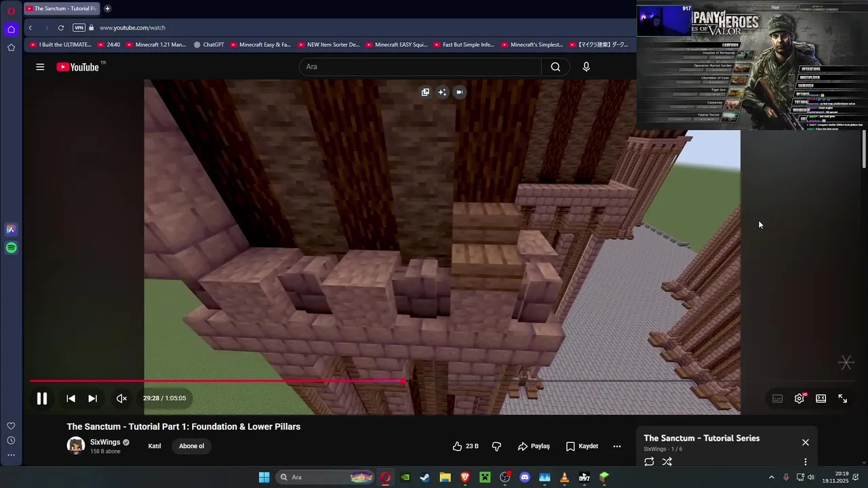Unmute the video with the speaker icon
Screen dimensions: 868x488
tap(121, 399)
